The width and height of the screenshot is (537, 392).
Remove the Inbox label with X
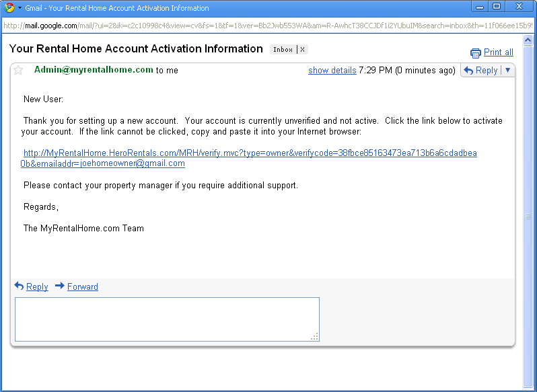302,50
